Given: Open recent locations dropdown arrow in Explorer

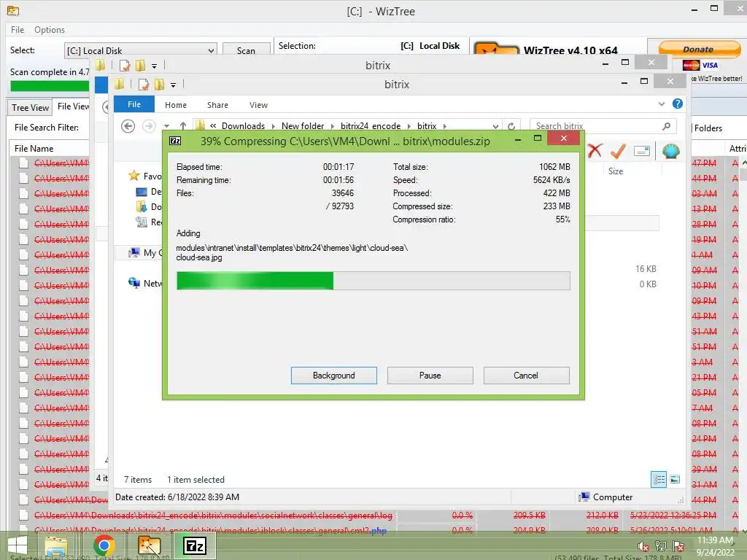Looking at the screenshot, I should click(x=166, y=126).
